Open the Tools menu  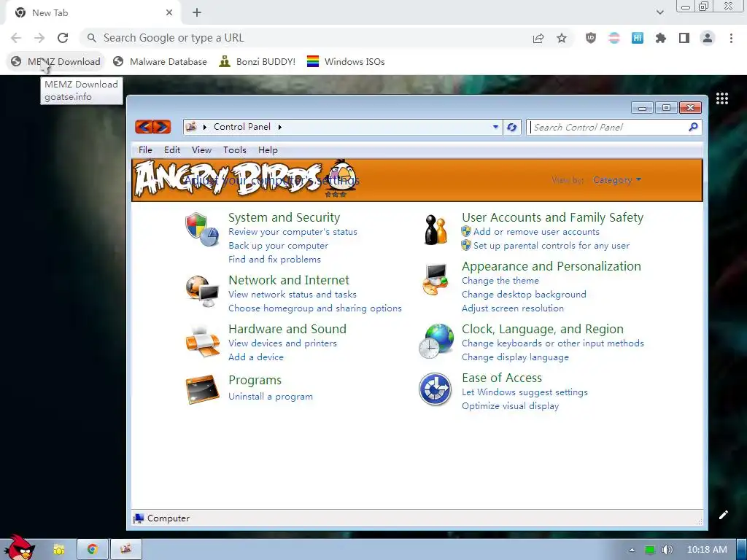pos(235,150)
